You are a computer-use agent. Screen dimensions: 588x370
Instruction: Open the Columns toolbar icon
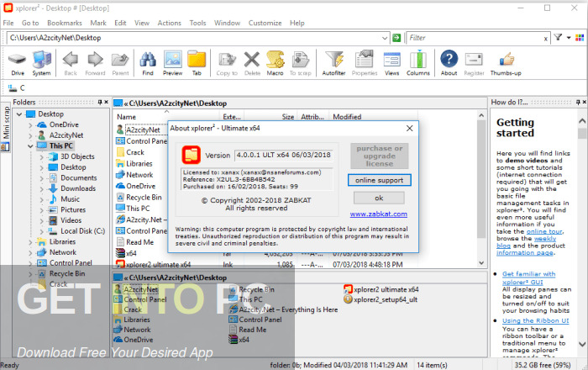[x=418, y=63]
